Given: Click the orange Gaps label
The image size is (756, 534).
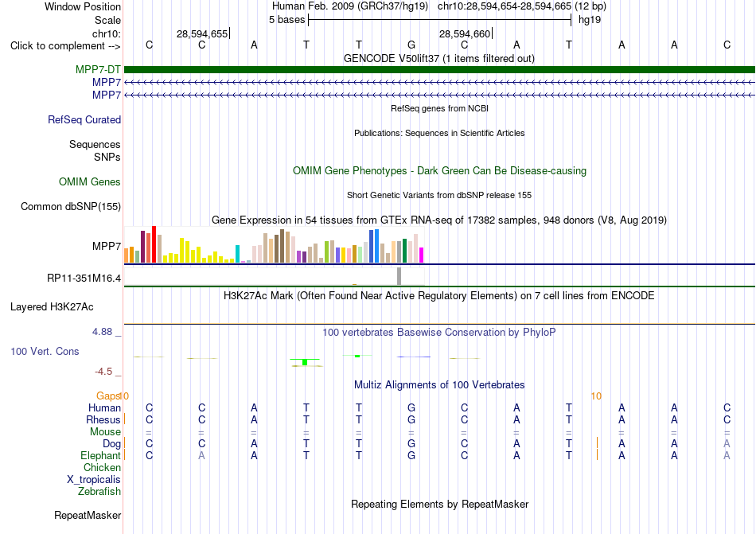Looking at the screenshot, I should click(108, 396).
